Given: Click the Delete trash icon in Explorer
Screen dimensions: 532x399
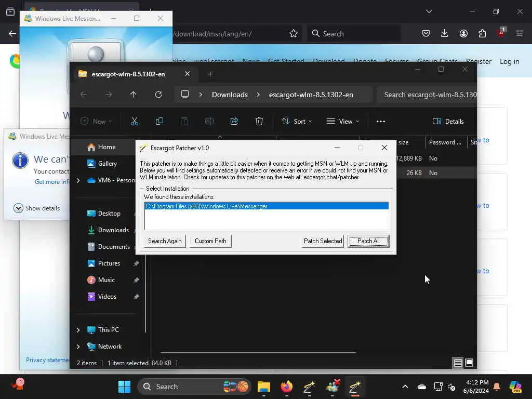Looking at the screenshot, I should click(x=259, y=121).
